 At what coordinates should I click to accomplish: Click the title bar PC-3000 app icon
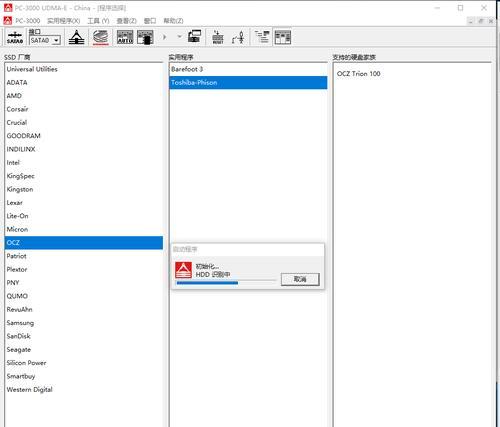(x=8, y=7)
